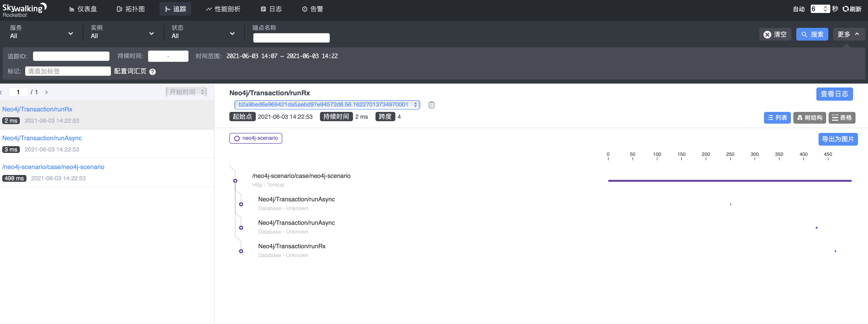This screenshot has width=868, height=324.
Task: Expand the 服务 service dropdown
Action: point(71,33)
